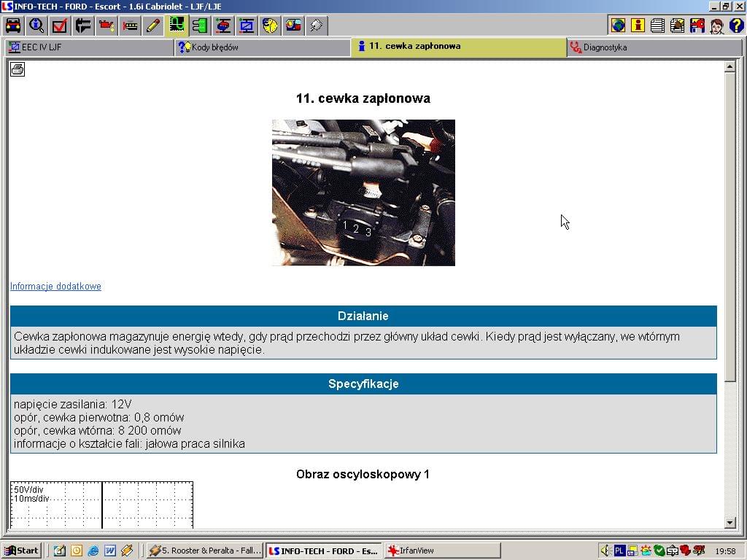Switch to IrfanView taskbar window

443,551
